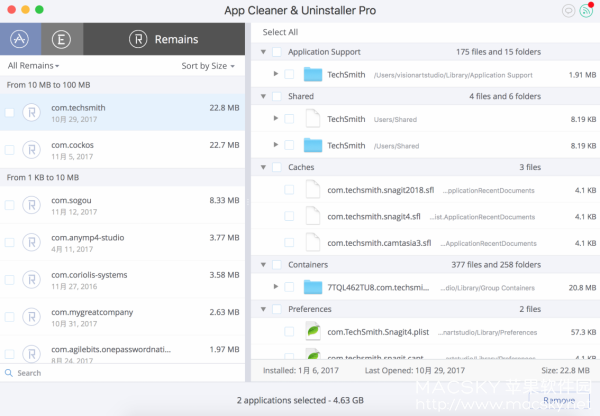Screen dimensions: 600x416
Task: Collapse the Preferences section
Action: (x=263, y=309)
